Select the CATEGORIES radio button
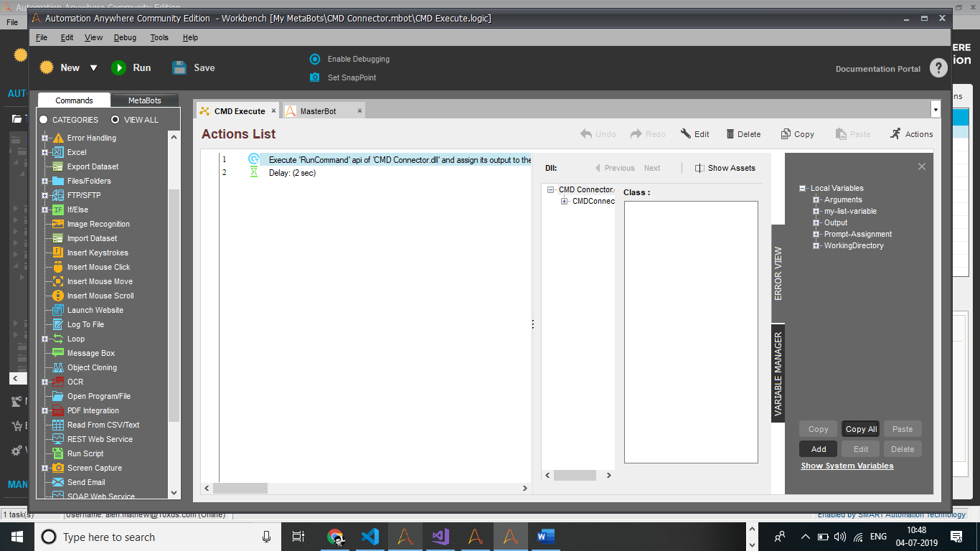This screenshot has width=980, height=551. pos(44,120)
